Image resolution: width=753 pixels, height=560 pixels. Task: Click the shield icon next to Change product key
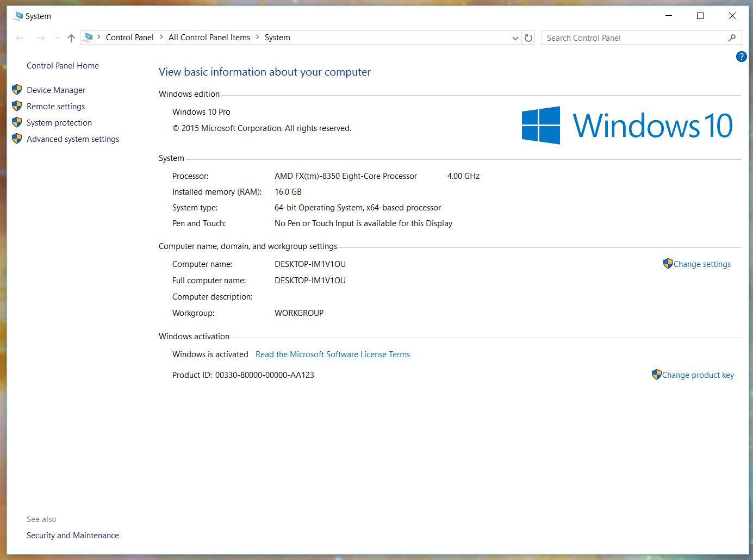click(657, 375)
